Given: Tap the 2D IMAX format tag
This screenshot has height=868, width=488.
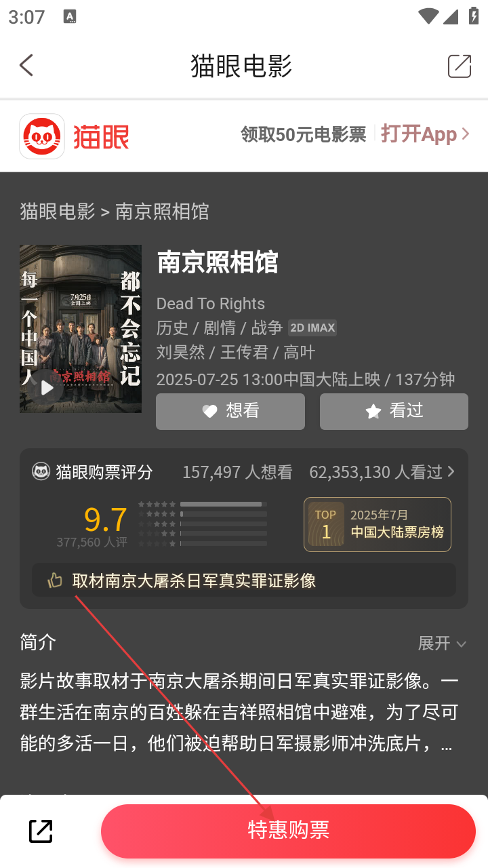Looking at the screenshot, I should coord(312,328).
